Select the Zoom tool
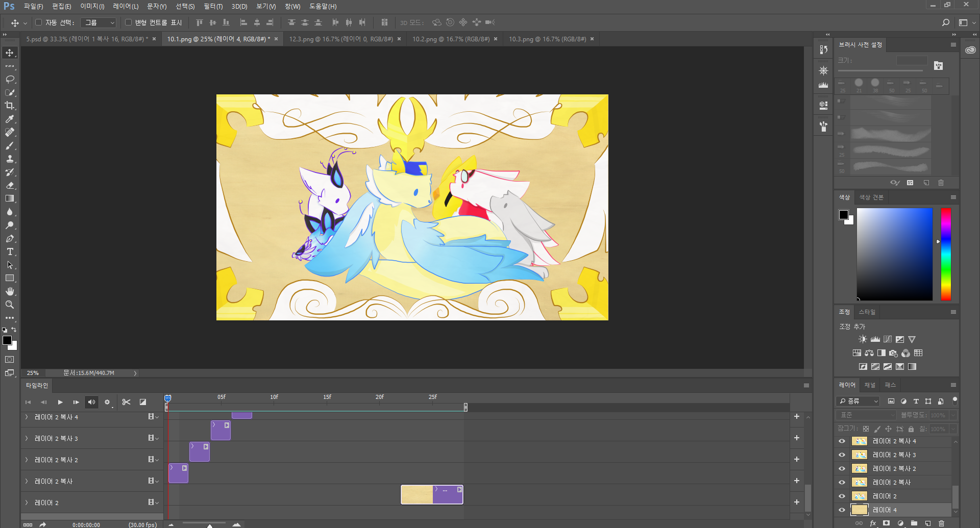980x528 pixels. 10,305
